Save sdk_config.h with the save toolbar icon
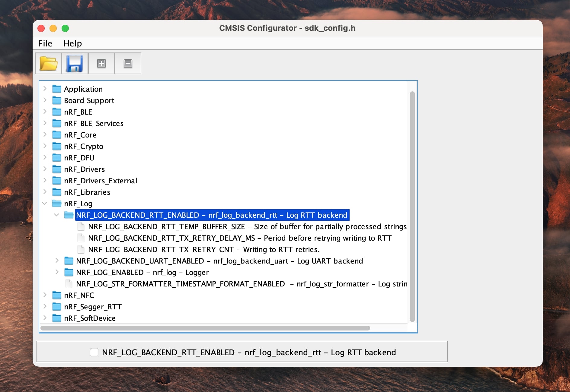570x392 pixels. 75,63
